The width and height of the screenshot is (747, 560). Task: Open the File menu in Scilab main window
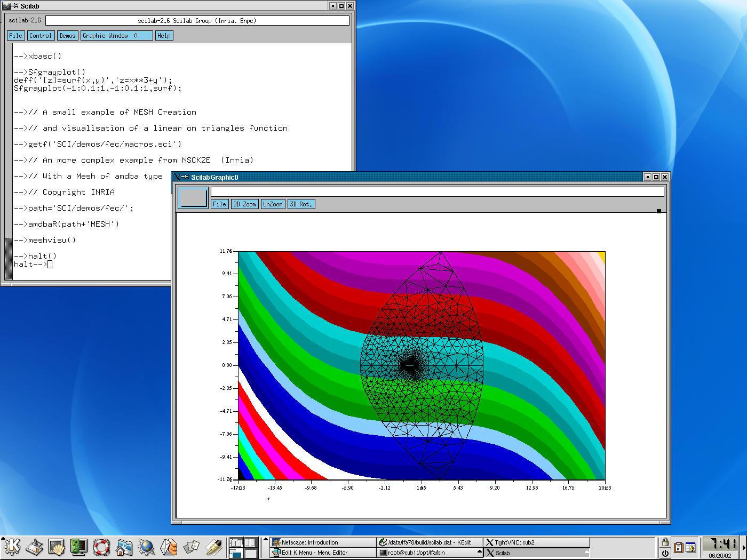click(15, 36)
